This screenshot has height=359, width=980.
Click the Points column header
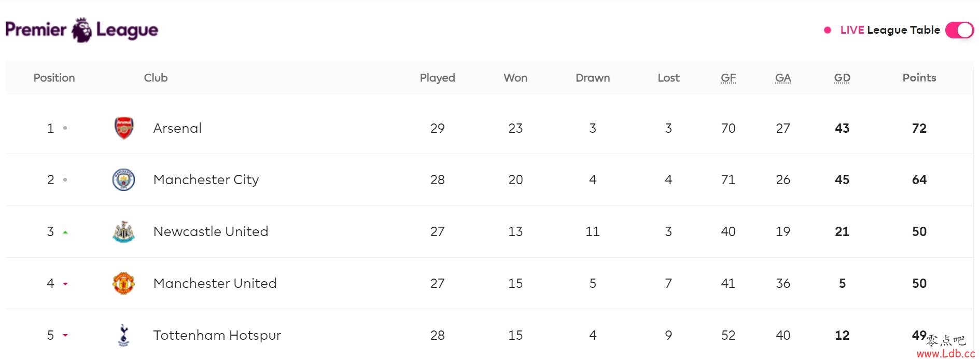pos(919,78)
